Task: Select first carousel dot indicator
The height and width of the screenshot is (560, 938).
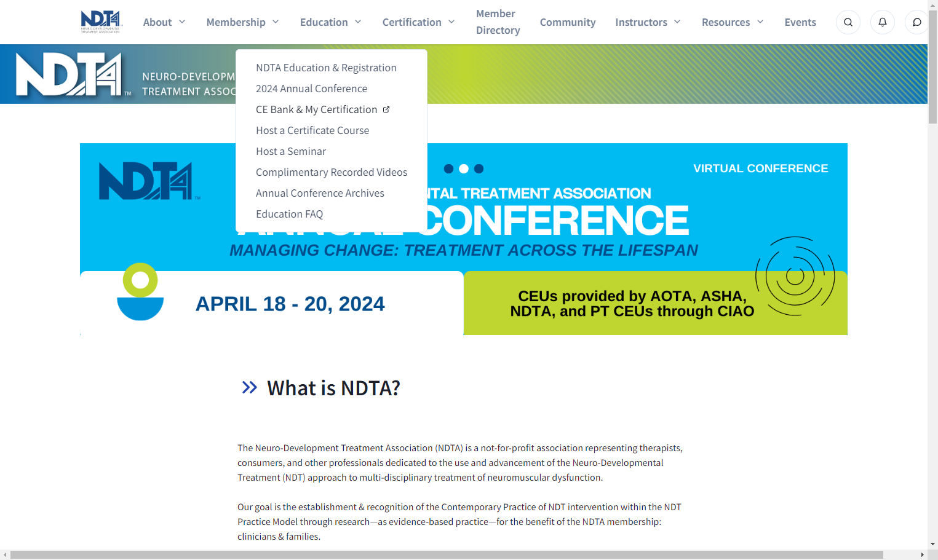Action: click(448, 168)
